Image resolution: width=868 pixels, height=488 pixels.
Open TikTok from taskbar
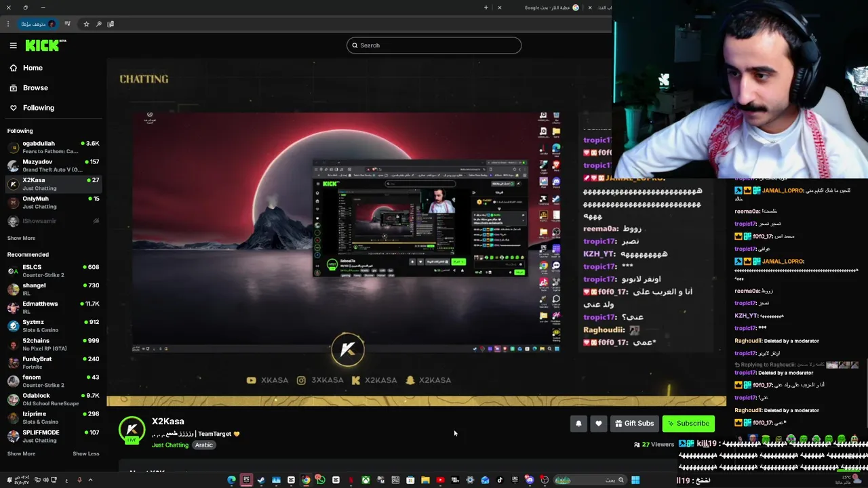[500, 480]
